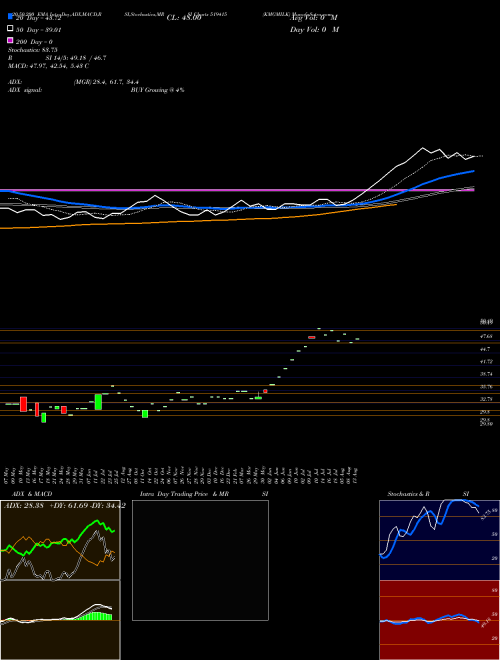Select the 'Avg Vol: 0 M' readout
The width and height of the screenshot is (500, 660).
tap(313, 18)
